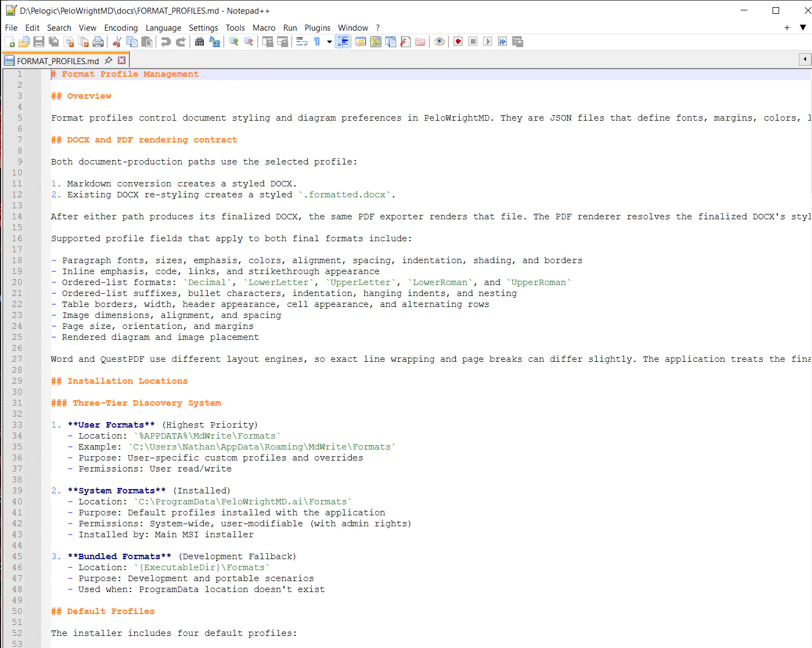Click line number 27 in the margin
This screenshot has width=812, height=648.
17,359
